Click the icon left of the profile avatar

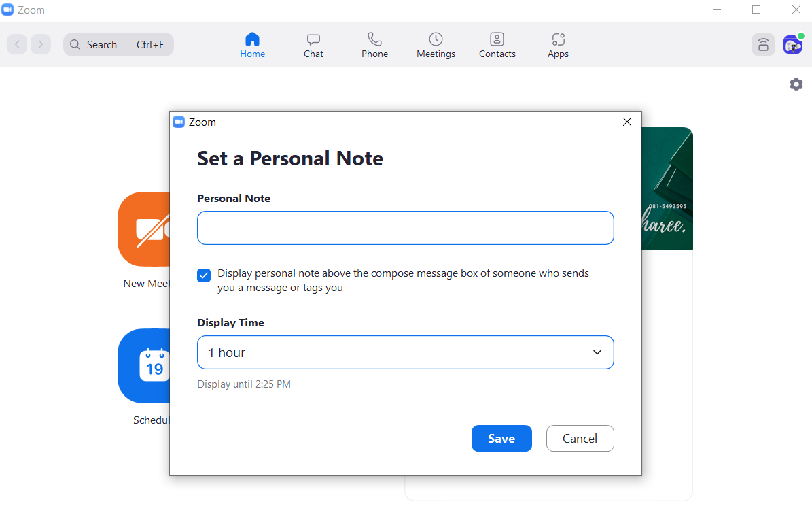763,45
